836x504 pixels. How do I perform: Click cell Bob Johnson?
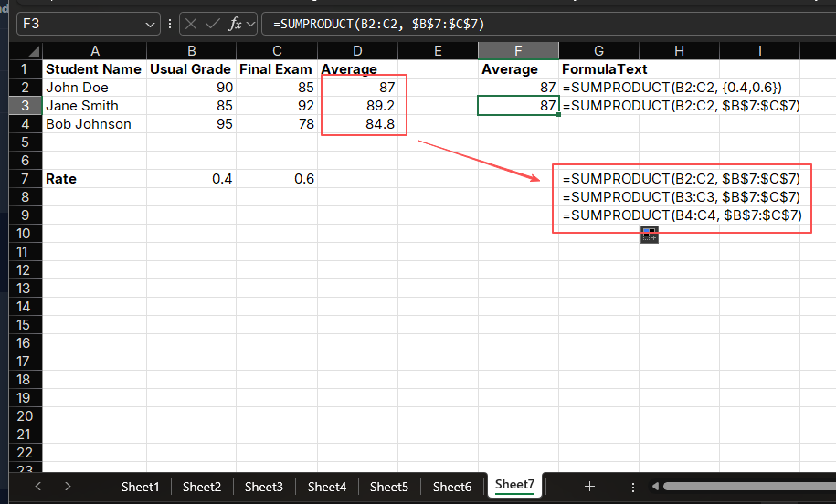pyautogui.click(x=94, y=123)
